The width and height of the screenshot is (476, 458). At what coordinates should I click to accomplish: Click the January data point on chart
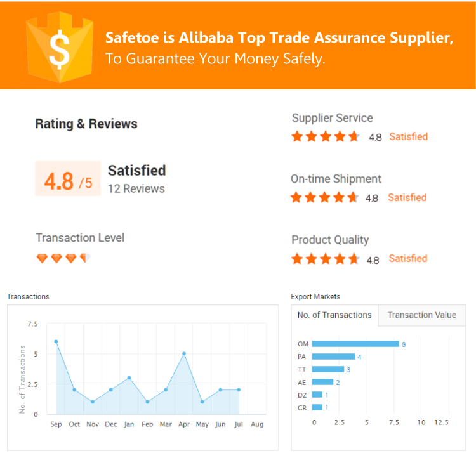tap(129, 377)
